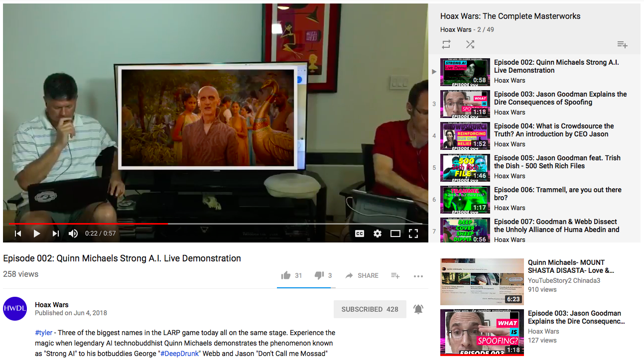Open Episode 006 Trammell playlist title
The image size is (644, 359).
pos(558,194)
